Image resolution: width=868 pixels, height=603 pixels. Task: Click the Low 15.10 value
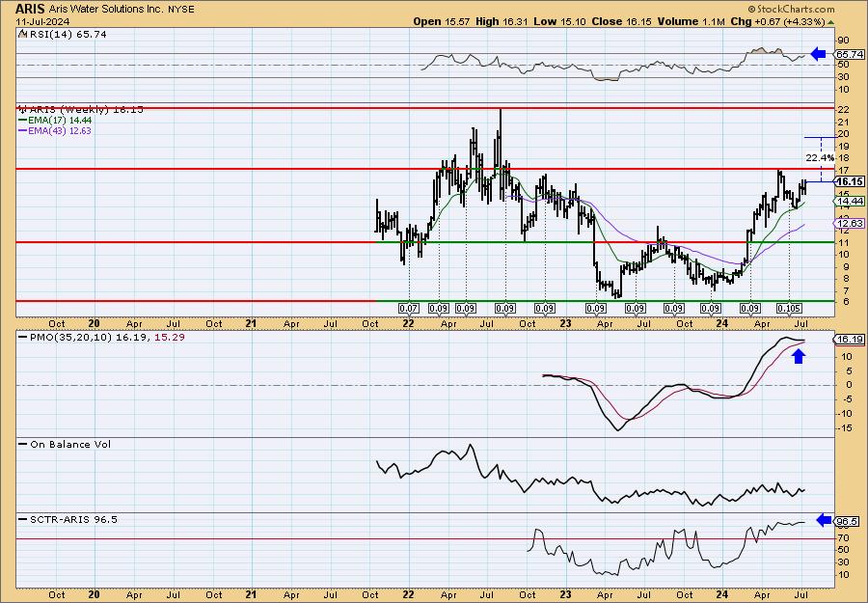coord(559,21)
